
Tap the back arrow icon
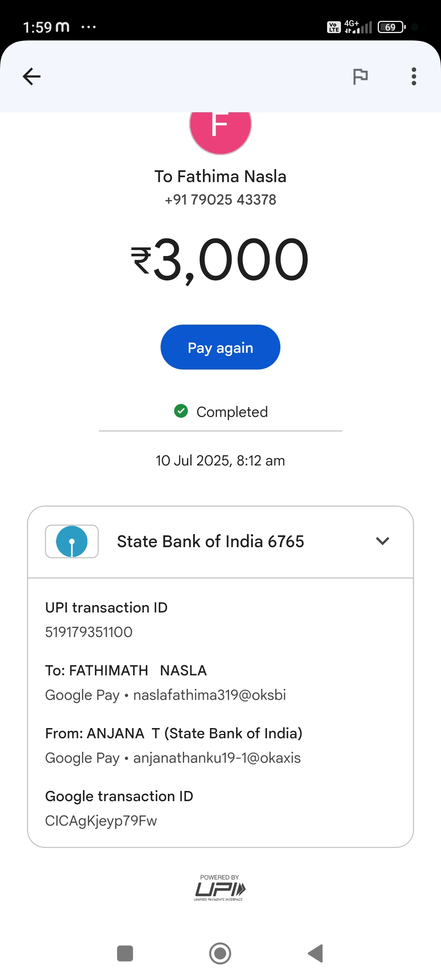pyautogui.click(x=31, y=76)
